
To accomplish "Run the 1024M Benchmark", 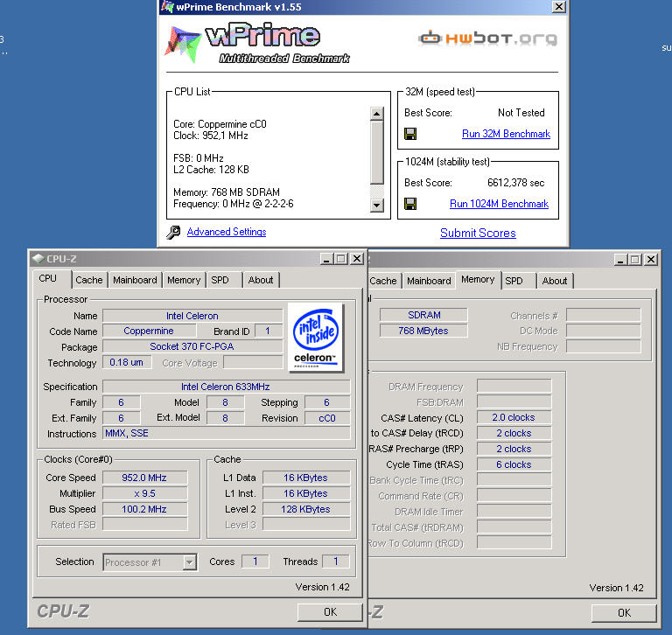I will (x=499, y=204).
